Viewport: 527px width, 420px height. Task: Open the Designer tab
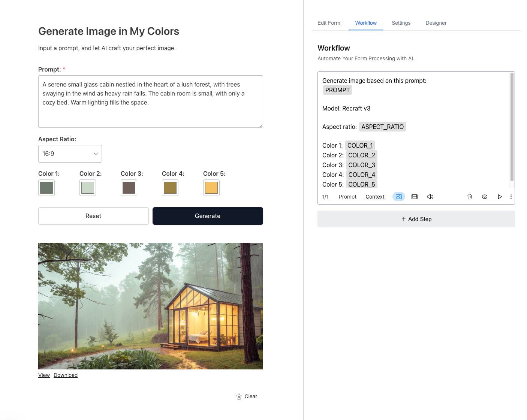[x=436, y=23]
